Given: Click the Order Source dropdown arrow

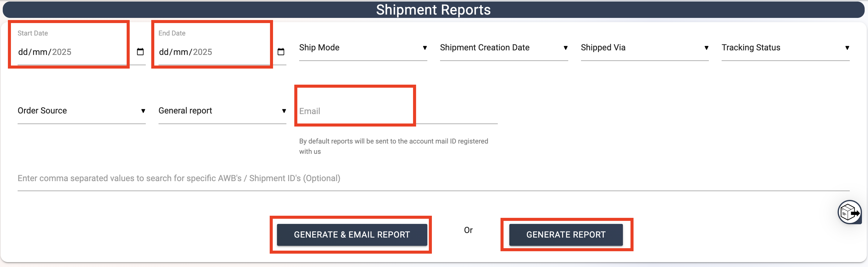Looking at the screenshot, I should 143,111.
